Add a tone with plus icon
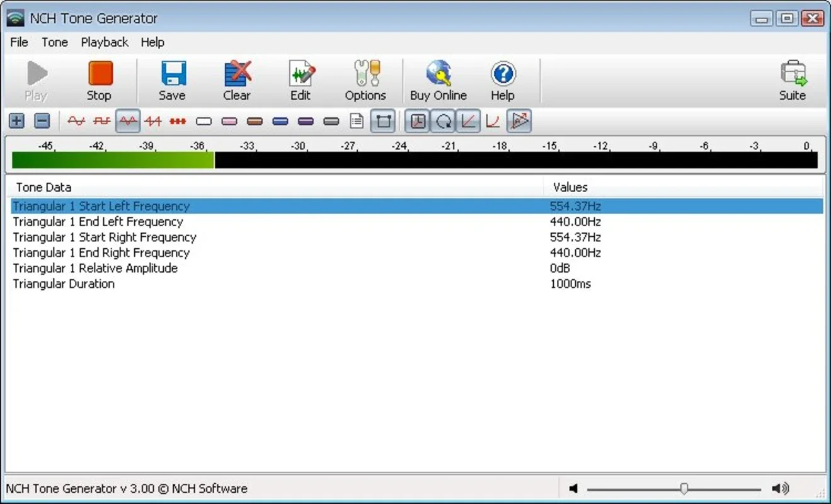Screen dimensions: 831x504 tap(17, 121)
